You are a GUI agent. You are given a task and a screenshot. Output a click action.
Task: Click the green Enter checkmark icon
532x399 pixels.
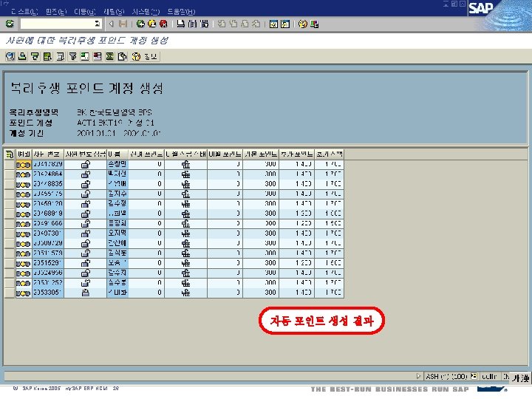10,24
